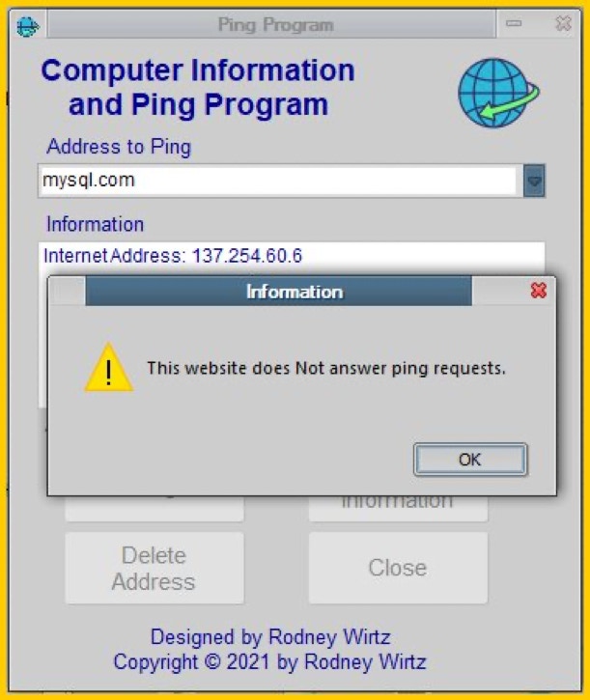Viewport: 590px width, 700px height.
Task: Click the large globe logo with green arrow
Action: pos(498,93)
